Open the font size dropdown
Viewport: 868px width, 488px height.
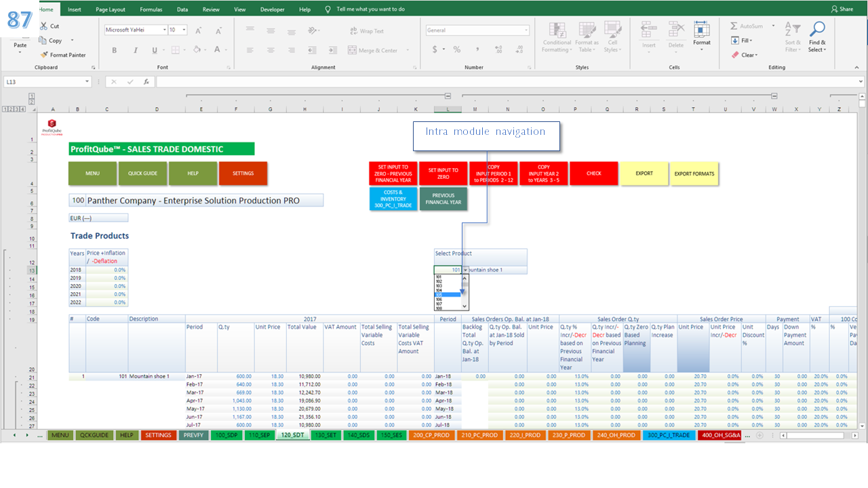point(184,30)
